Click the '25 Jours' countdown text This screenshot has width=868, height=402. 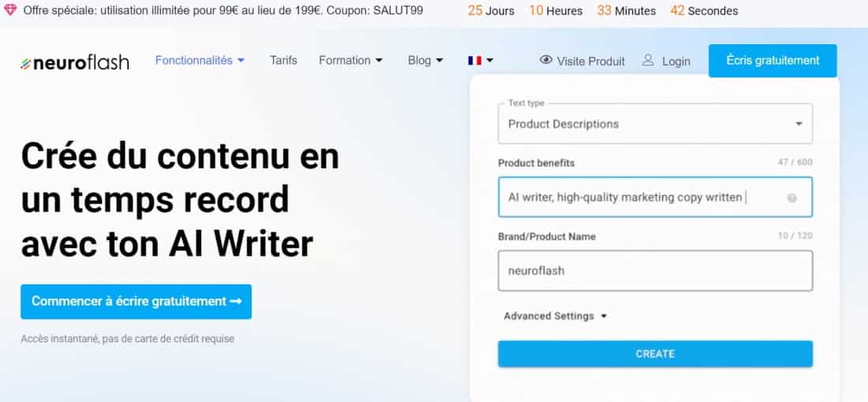(491, 10)
